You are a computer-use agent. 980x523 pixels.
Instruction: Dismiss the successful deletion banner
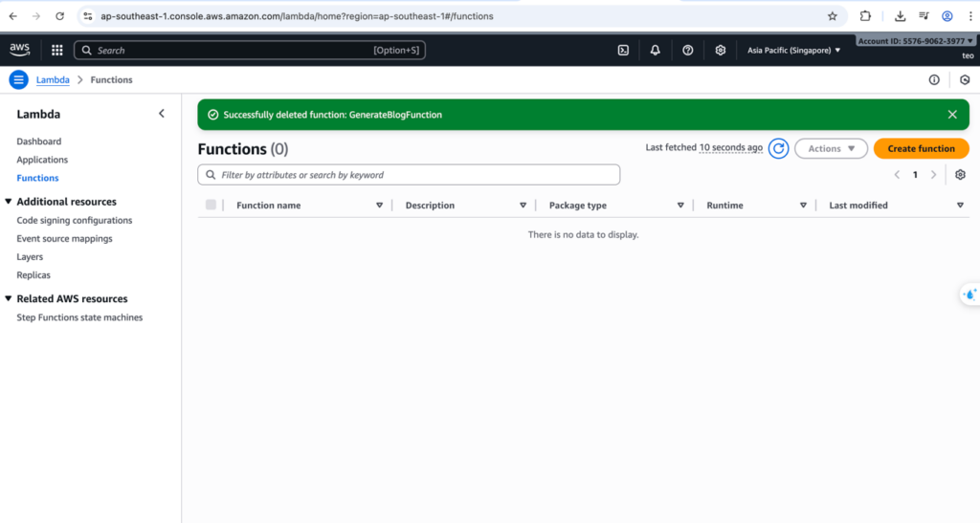click(952, 115)
